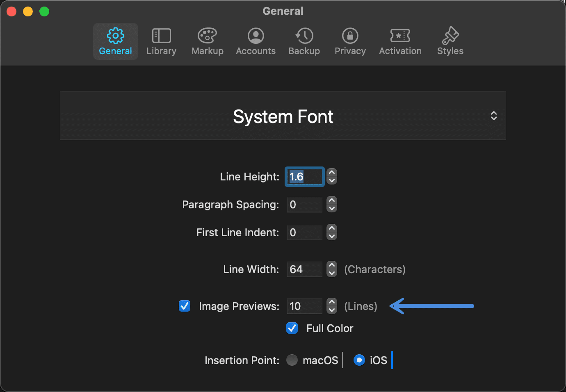Expand the System Font dropdown
566x392 pixels.
coord(283,116)
